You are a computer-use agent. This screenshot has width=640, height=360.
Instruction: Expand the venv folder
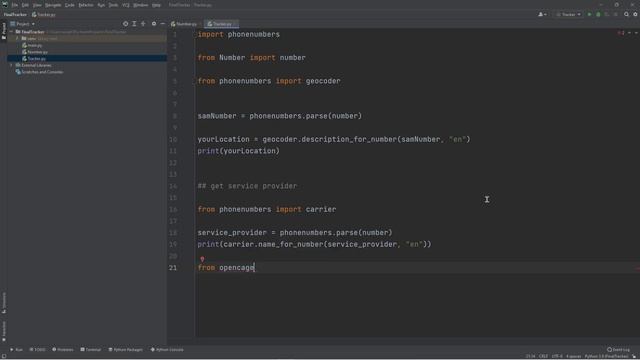pyautogui.click(x=18, y=39)
